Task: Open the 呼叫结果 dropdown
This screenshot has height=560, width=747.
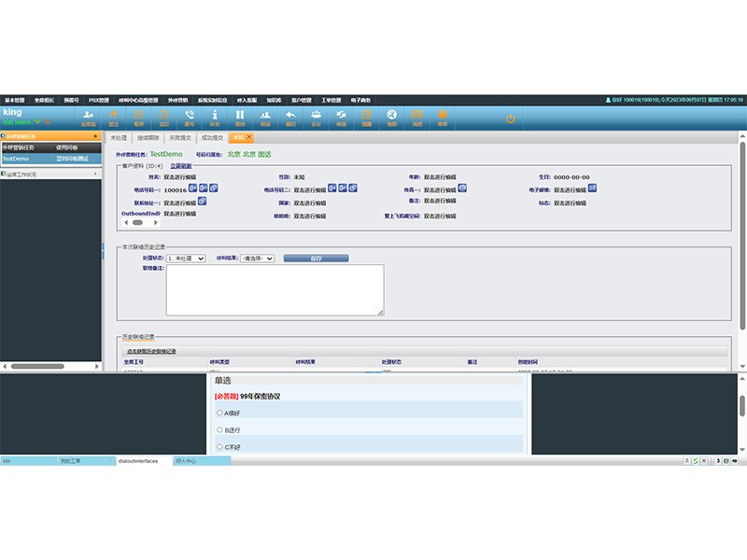Action: [257, 259]
